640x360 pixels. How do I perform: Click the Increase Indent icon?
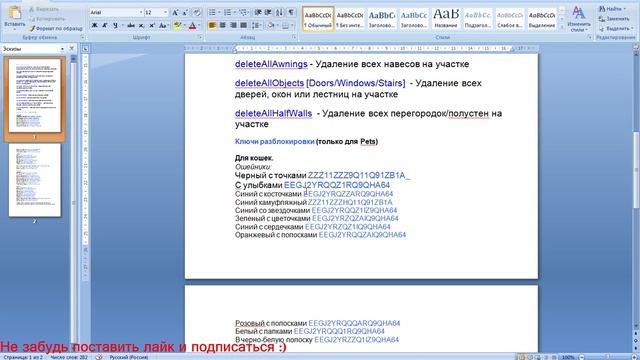[268, 13]
